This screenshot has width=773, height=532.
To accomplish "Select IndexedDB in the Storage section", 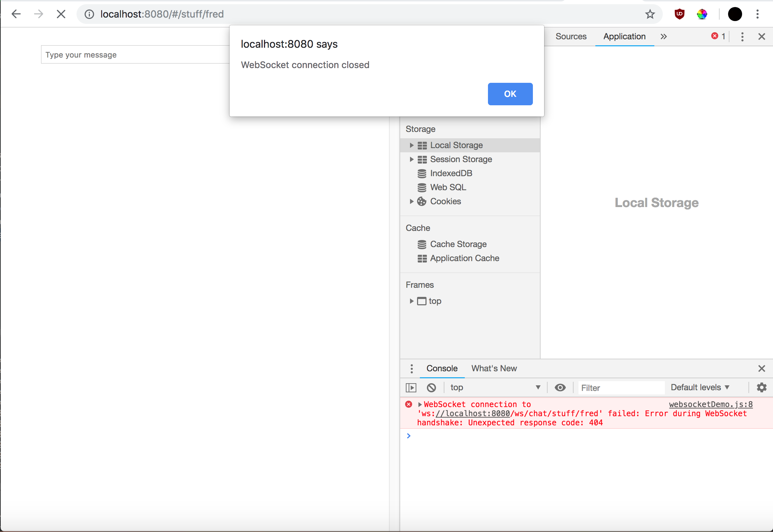I will tap(451, 173).
